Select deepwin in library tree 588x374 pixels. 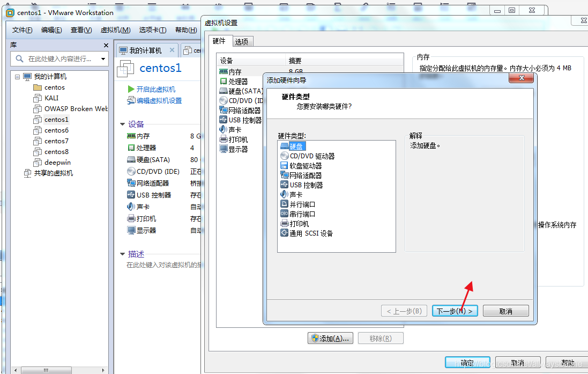pos(52,163)
